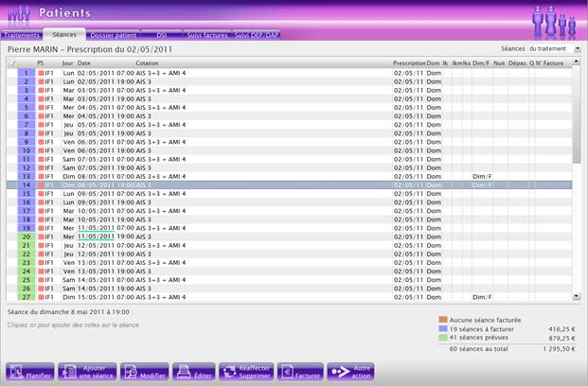The width and height of the screenshot is (588, 386).
Task: Open the Autre action arrow button
Action: 351,371
